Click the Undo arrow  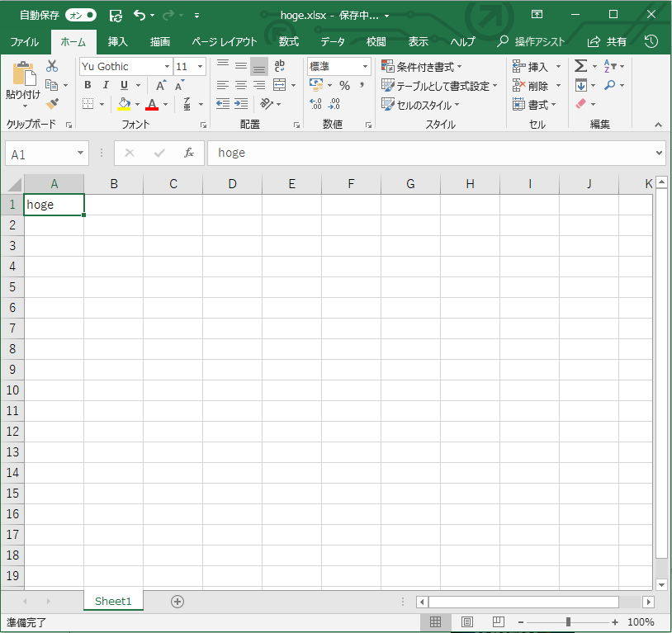pyautogui.click(x=140, y=15)
